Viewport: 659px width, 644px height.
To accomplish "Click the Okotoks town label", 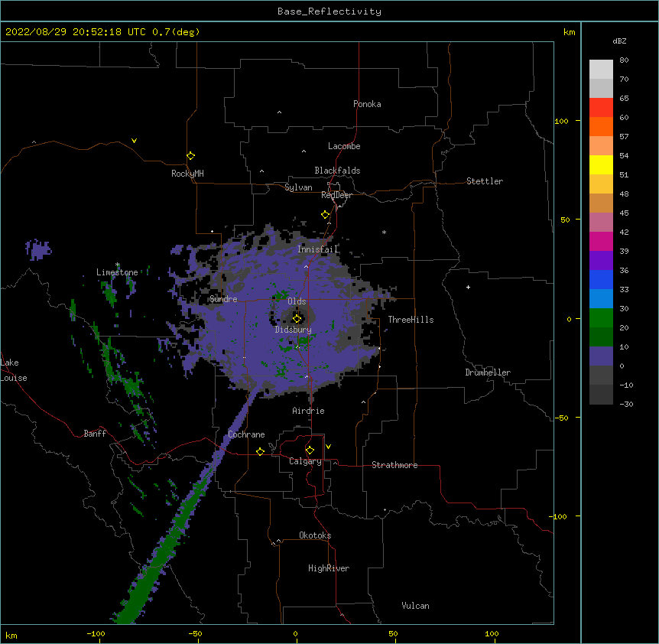I will pyautogui.click(x=315, y=535).
